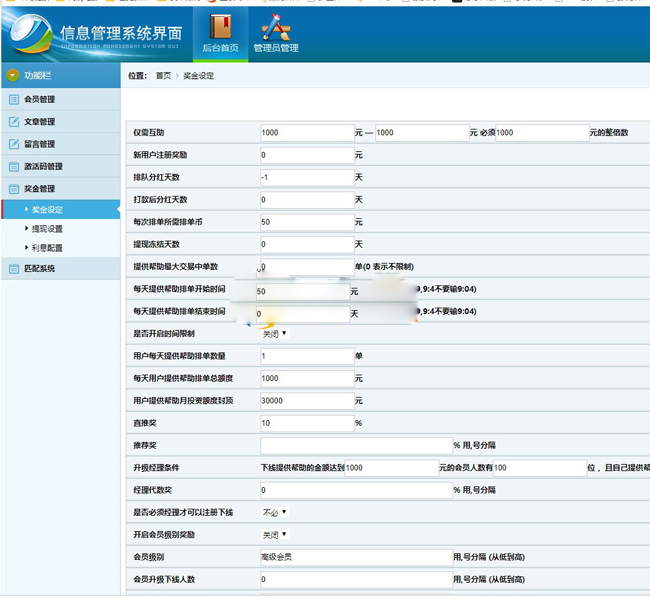The width and height of the screenshot is (650, 600).
Task: Open the 是否必须经理才可以注册下线 dropdown
Action: point(274,512)
